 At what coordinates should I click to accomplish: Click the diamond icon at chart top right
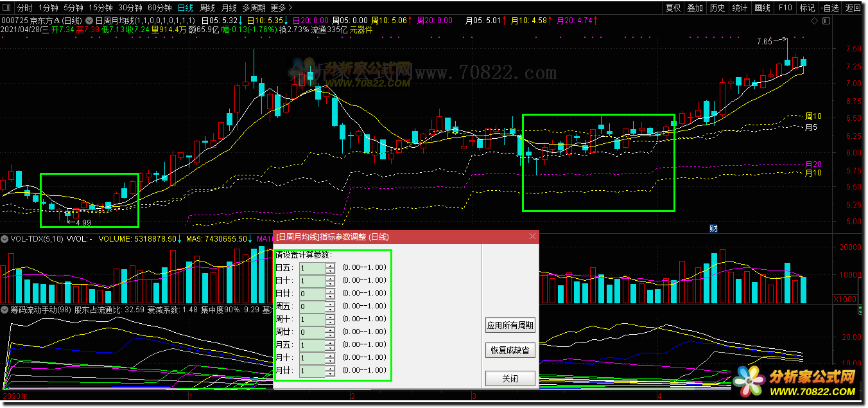(815, 21)
